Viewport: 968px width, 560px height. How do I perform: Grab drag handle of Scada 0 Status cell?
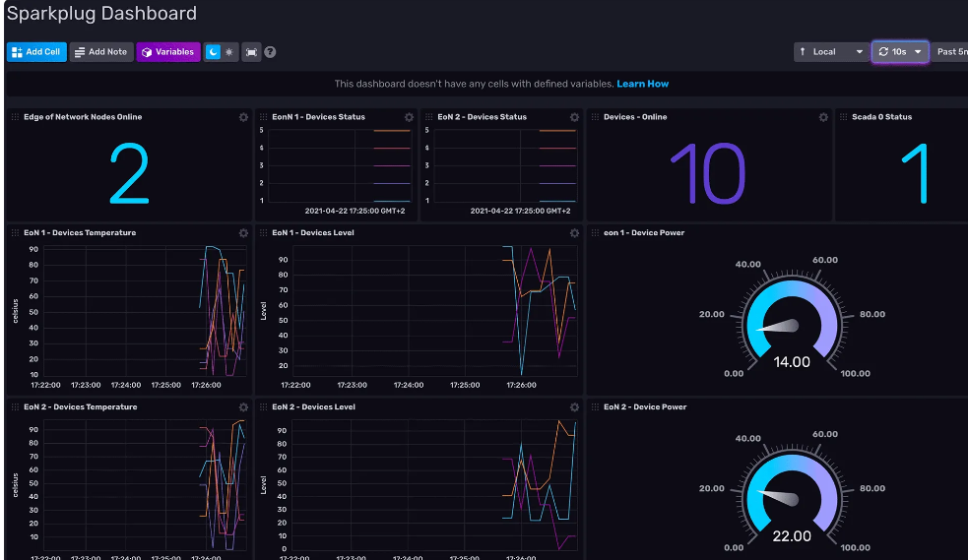[x=843, y=116]
